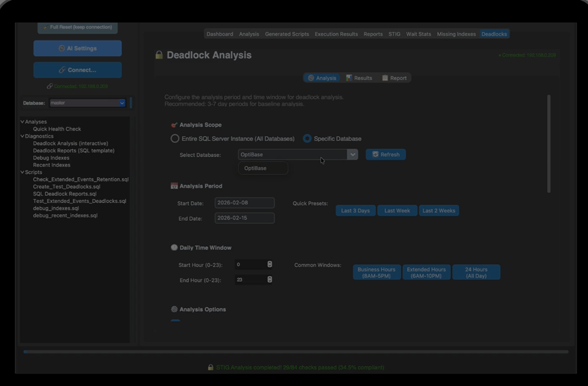Set Extended Hours (6AM-10PM) window

[x=426, y=273]
